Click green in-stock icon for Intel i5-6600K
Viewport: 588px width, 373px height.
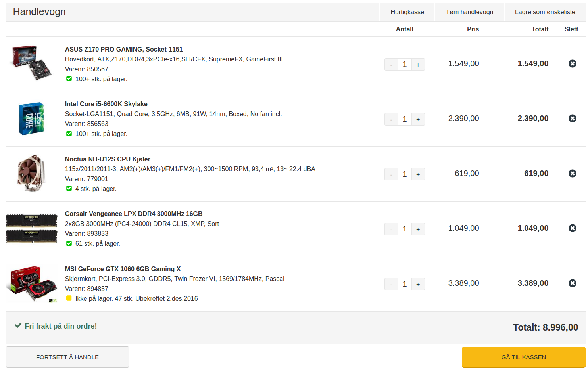[69, 134]
